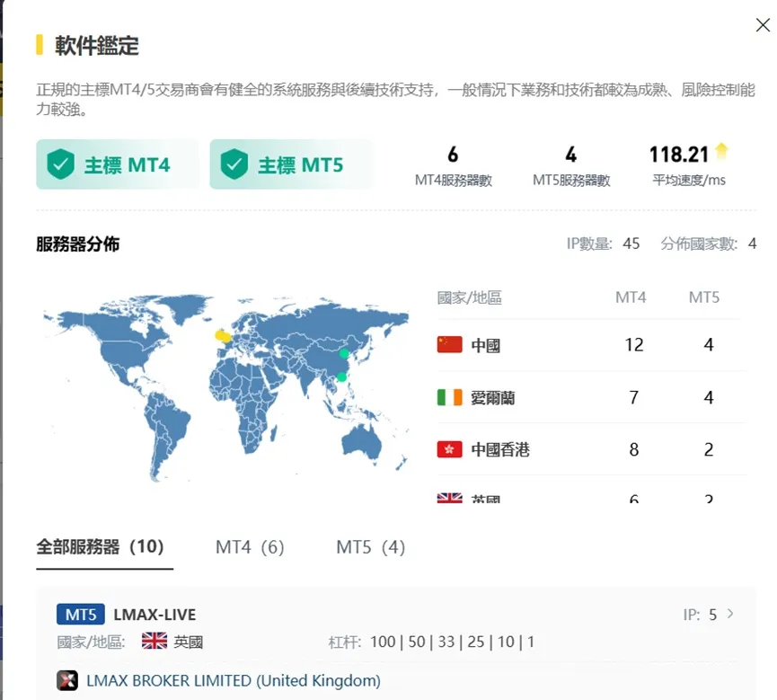This screenshot has height=700, width=777.
Task: Click the 主標 MT5 badge
Action: tap(291, 164)
